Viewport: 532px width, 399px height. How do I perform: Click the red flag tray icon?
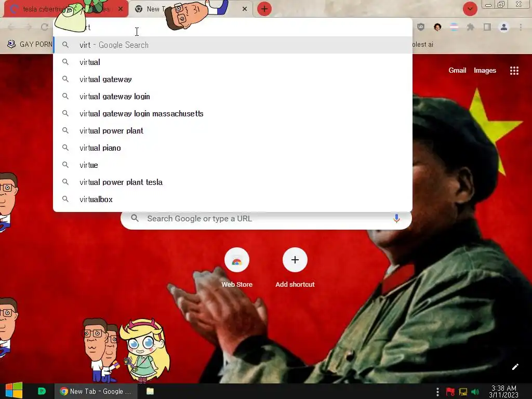click(x=450, y=392)
